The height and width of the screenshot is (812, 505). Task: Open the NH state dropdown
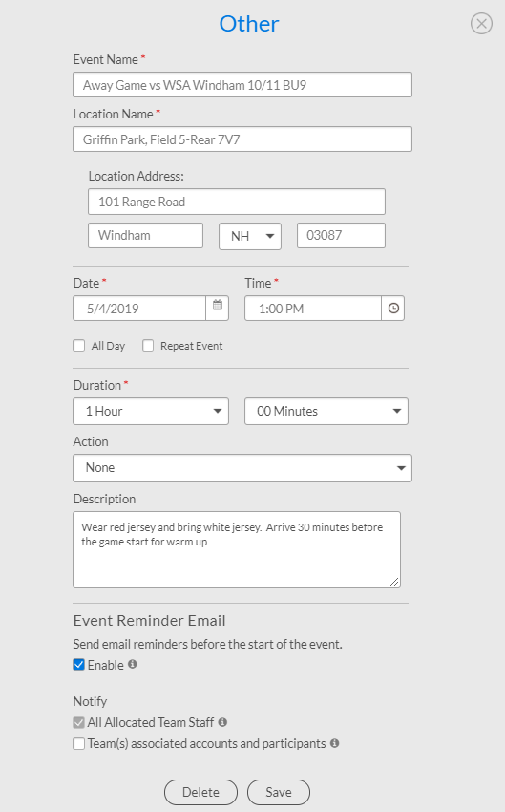pyautogui.click(x=250, y=236)
